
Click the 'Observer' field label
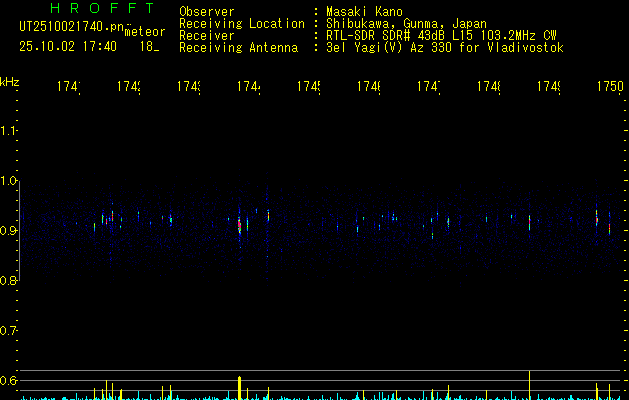point(207,11)
